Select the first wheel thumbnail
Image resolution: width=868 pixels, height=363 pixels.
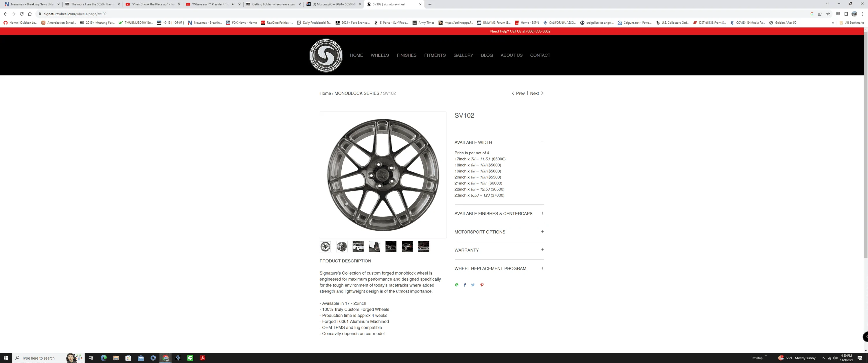tap(325, 247)
